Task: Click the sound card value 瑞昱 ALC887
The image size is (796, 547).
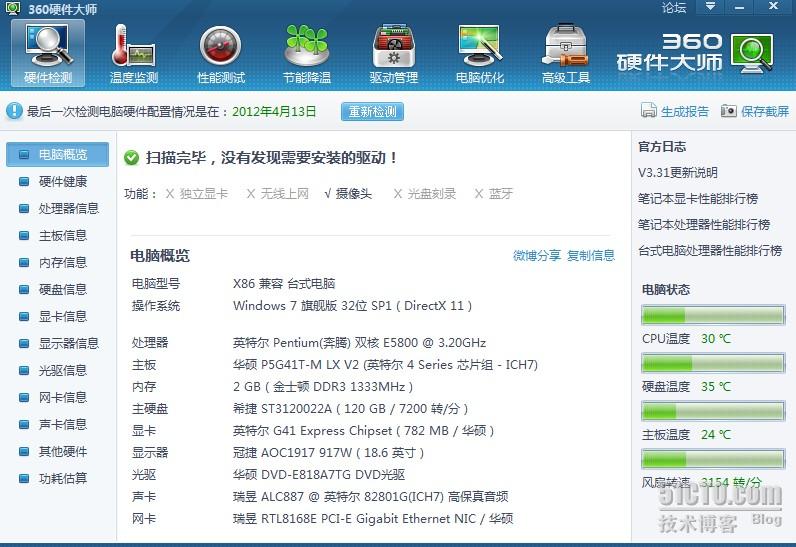Action: [x=371, y=497]
